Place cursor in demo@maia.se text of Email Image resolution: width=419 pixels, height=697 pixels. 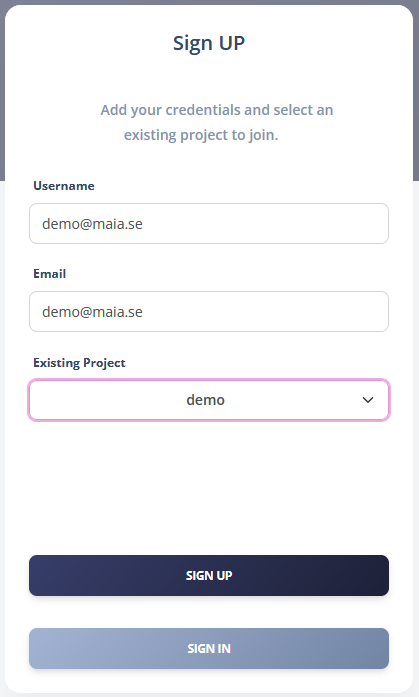tap(92, 312)
